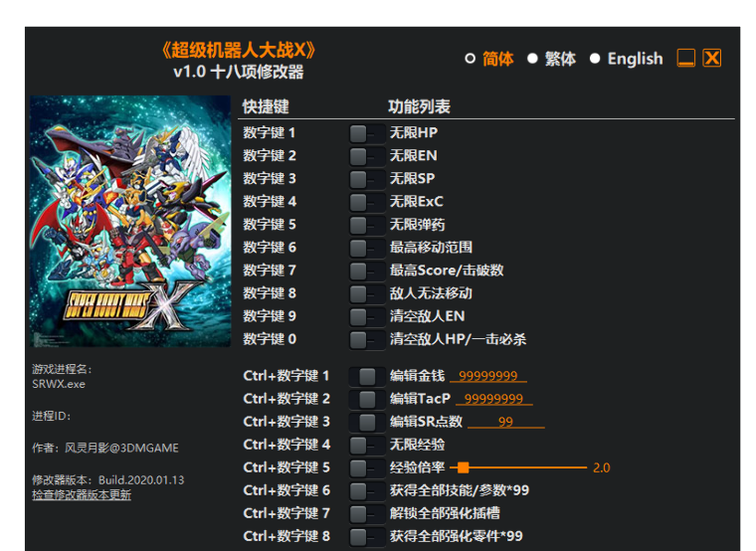
Task: Click the Build.2020.01.13 version text
Action: pos(141,480)
